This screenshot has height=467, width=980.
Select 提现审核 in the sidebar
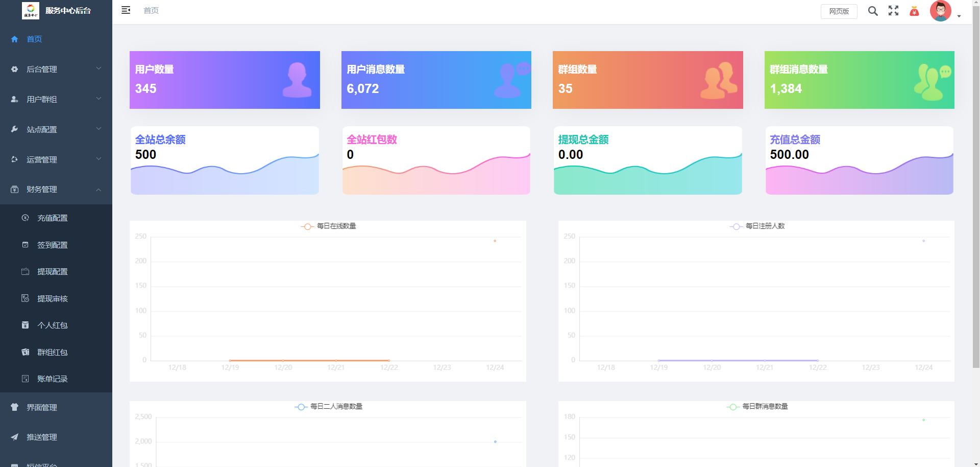[53, 299]
